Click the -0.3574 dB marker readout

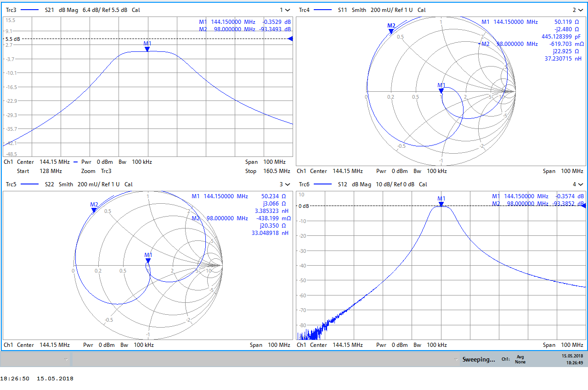coord(569,196)
